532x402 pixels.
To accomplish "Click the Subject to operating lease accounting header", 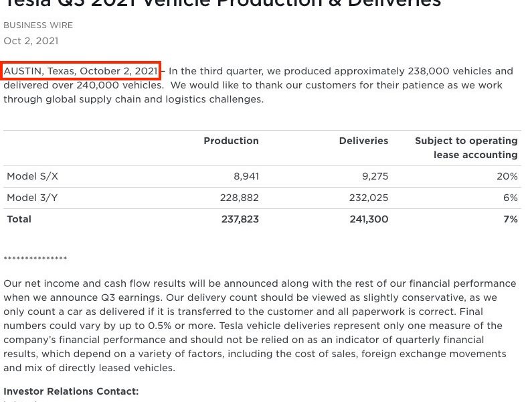I will [466, 148].
